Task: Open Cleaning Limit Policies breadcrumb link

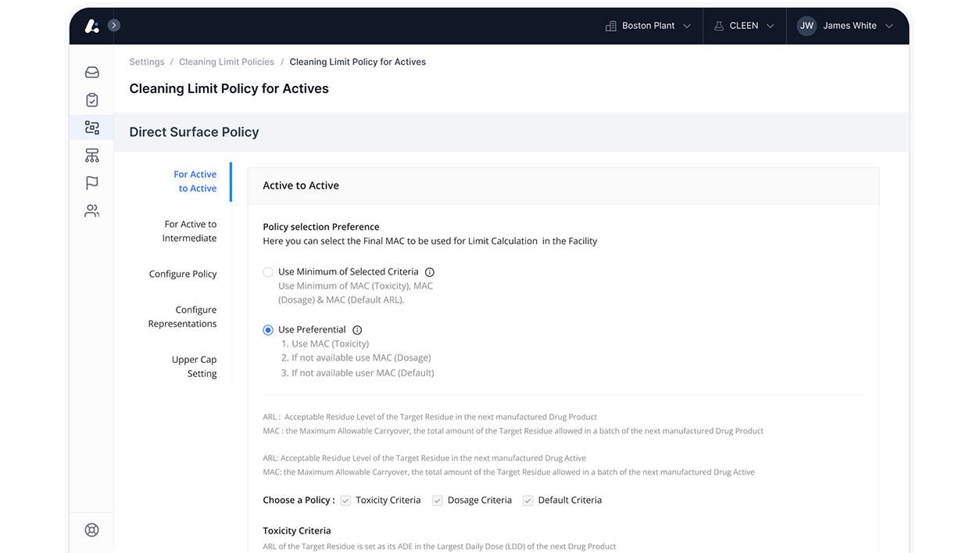Action: [x=226, y=61]
